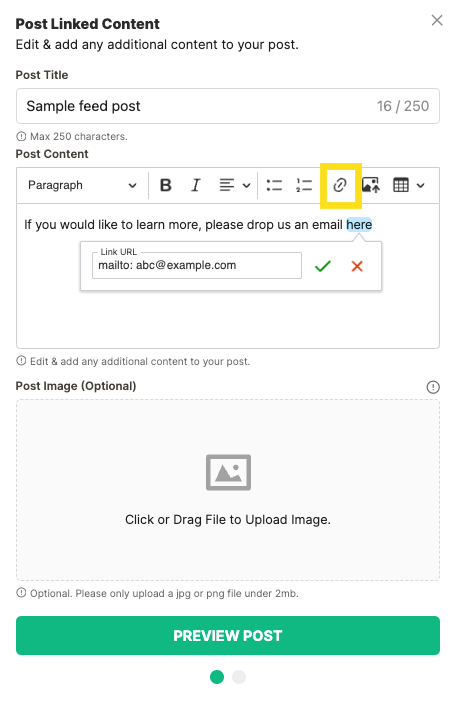Viewport: 460px width, 709px height.
Task: Select the first green step dot
Action: [x=217, y=677]
